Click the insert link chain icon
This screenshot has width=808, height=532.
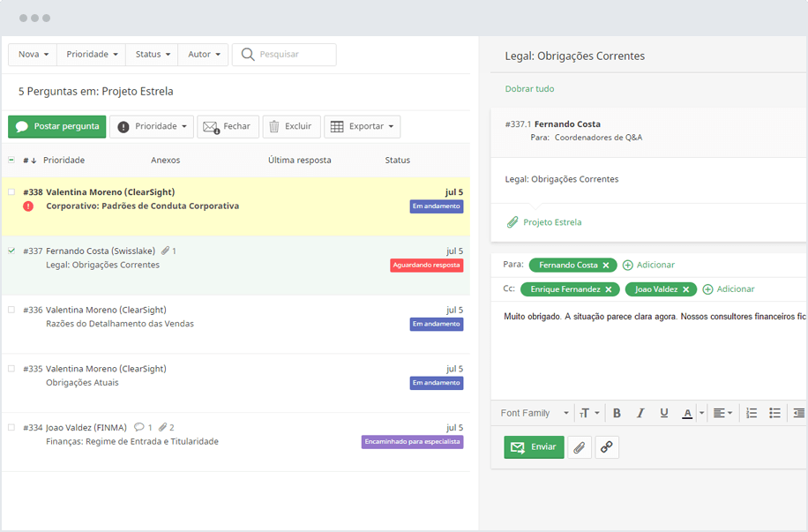[607, 447]
